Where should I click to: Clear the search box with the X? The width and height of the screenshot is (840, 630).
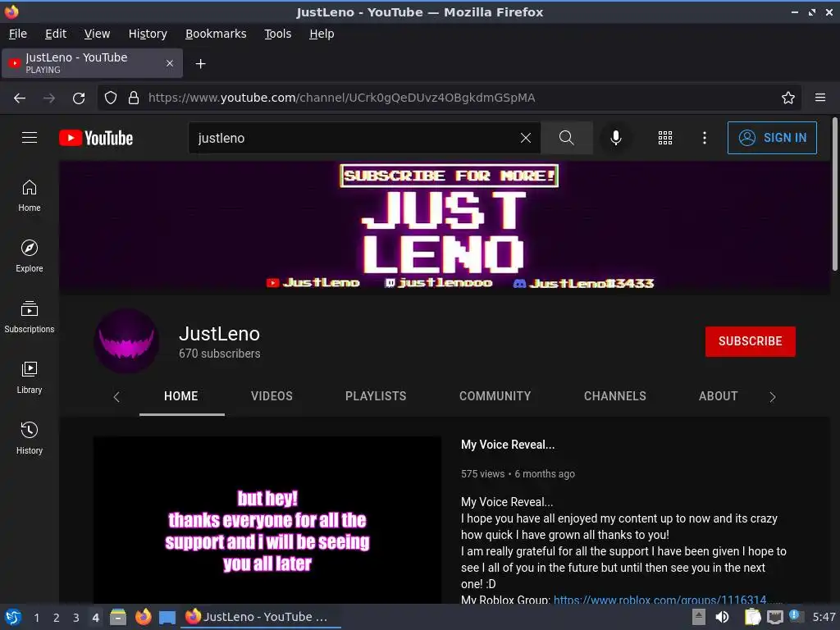click(526, 138)
